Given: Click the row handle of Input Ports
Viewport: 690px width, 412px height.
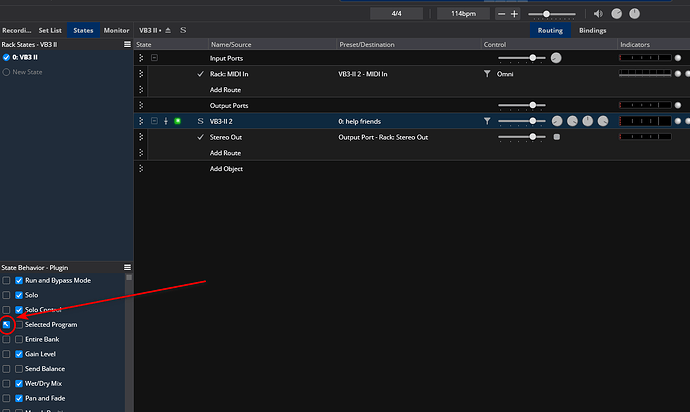Looking at the screenshot, I should (x=141, y=58).
